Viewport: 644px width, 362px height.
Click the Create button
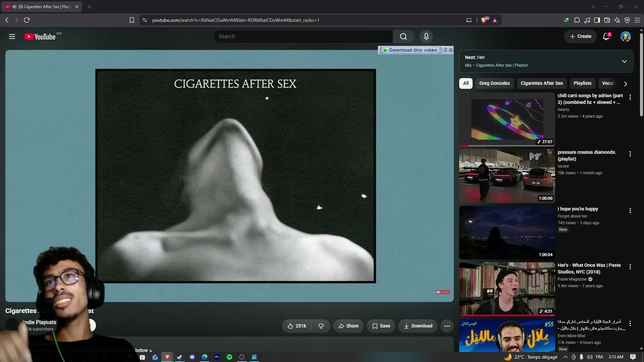(x=581, y=36)
